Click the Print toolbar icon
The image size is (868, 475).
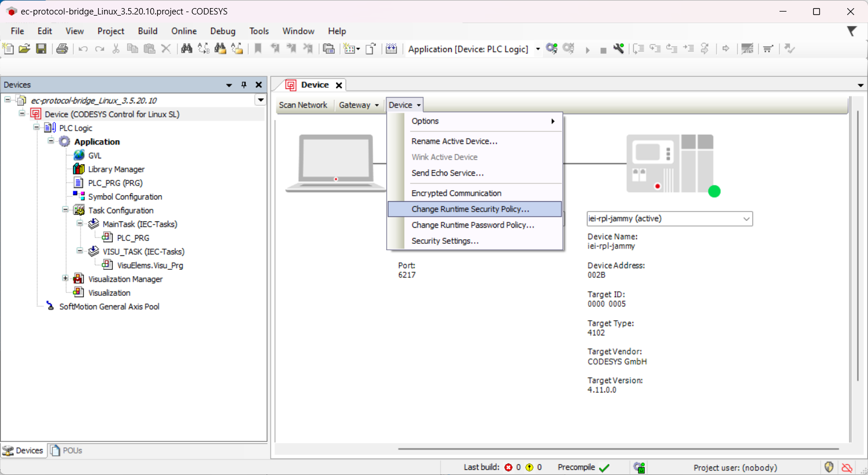click(x=62, y=49)
